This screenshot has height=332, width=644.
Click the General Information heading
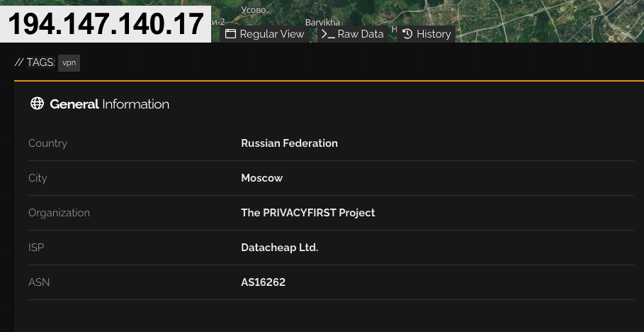pyautogui.click(x=109, y=104)
